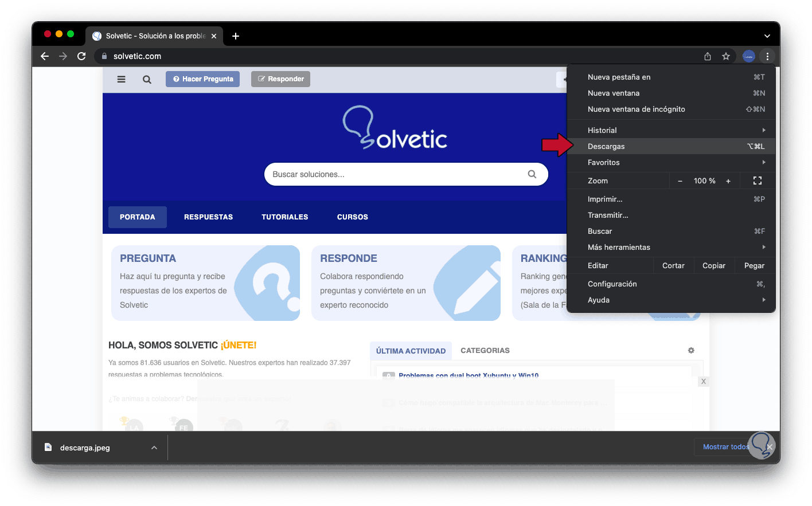
Task: Enter full screen via the zoom row icon
Action: click(758, 181)
